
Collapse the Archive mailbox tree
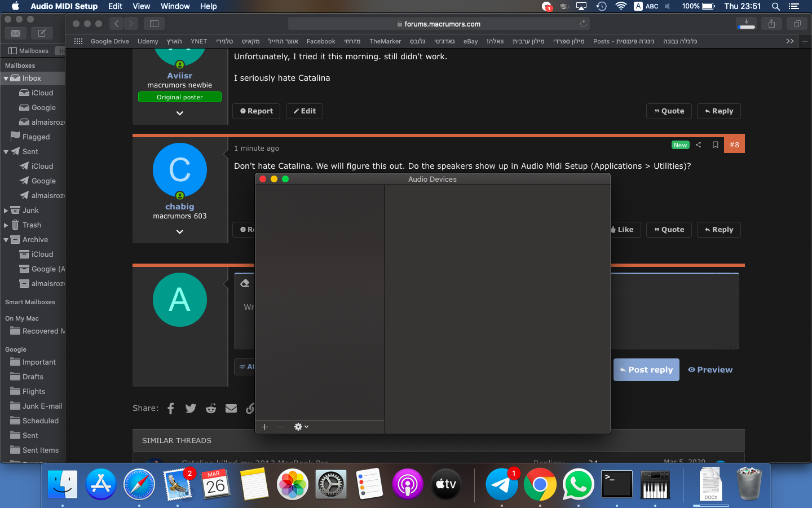coord(6,240)
